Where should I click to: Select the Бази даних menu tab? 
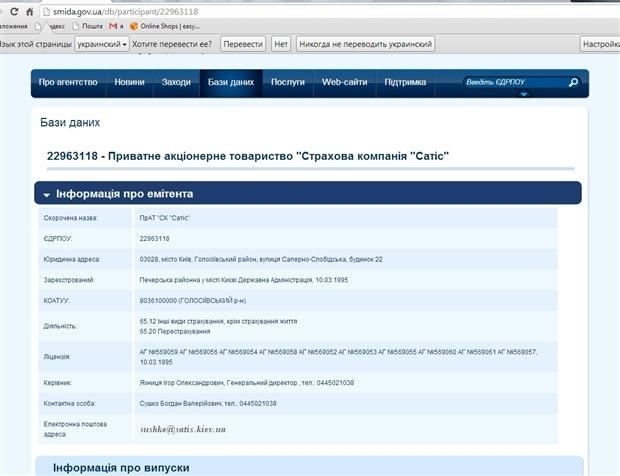(x=230, y=82)
